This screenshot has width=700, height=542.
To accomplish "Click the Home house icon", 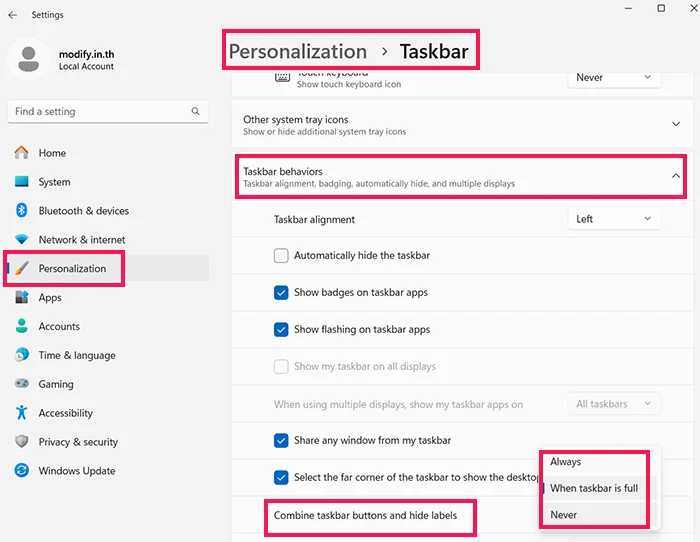I will 21,153.
